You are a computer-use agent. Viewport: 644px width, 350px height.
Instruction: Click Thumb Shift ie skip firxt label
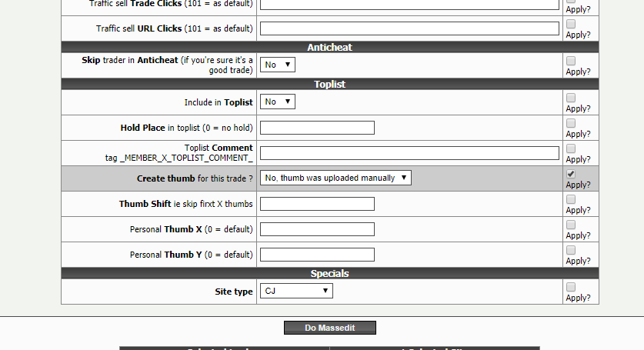pos(185,204)
